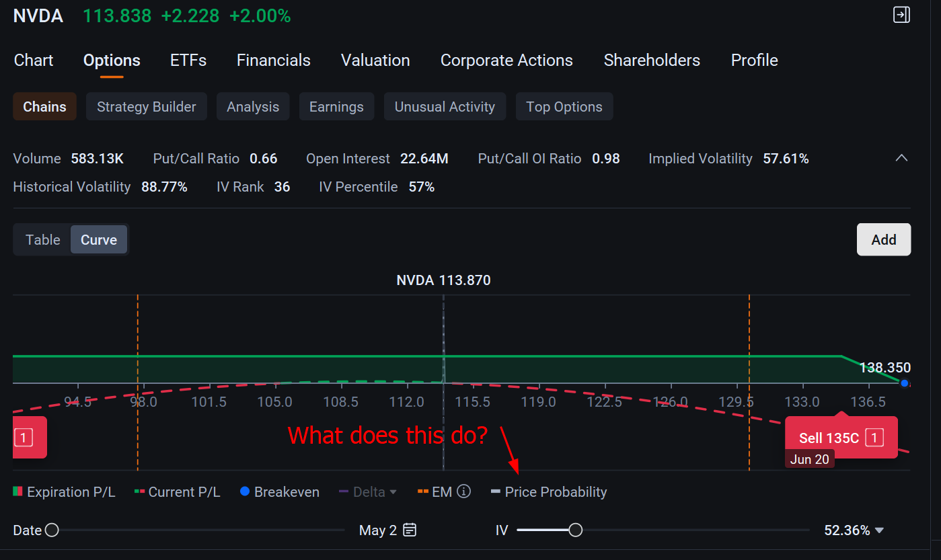Toggle the Price Probability legend
The height and width of the screenshot is (560, 941).
[549, 492]
